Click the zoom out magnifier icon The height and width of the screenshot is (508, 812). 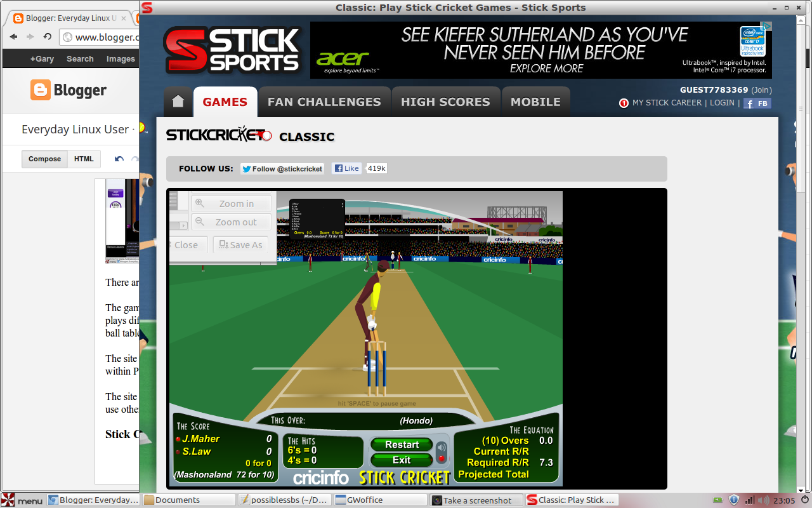[200, 222]
